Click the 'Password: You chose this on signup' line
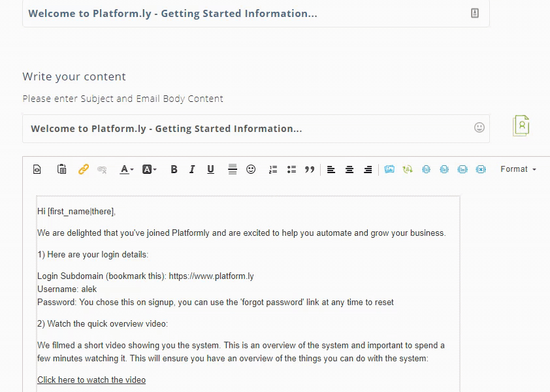Image resolution: width=550 pixels, height=392 pixels. [x=216, y=302]
